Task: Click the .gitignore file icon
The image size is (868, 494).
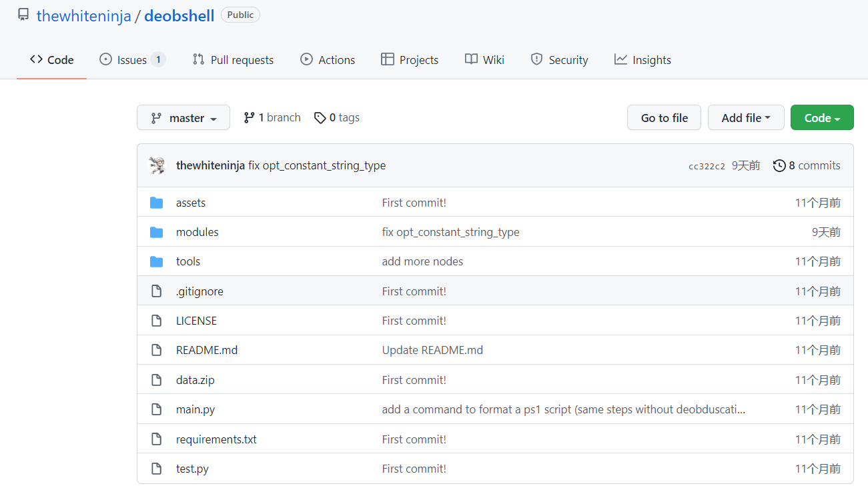Action: coord(157,291)
